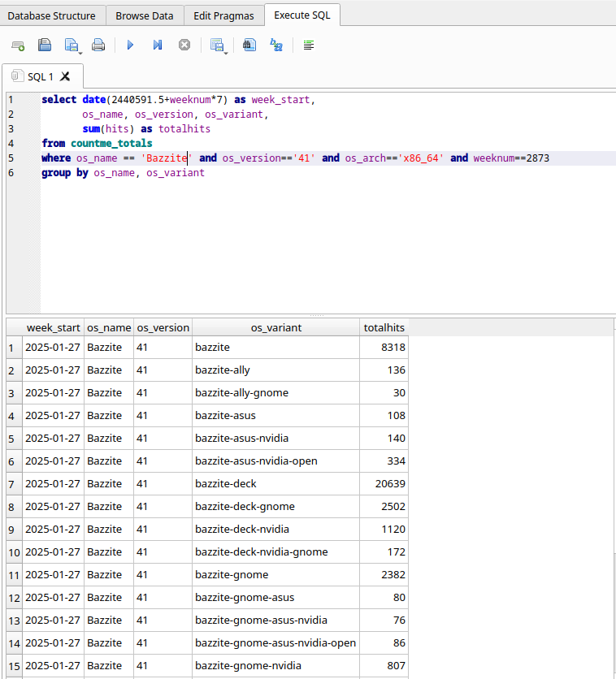The height and width of the screenshot is (679, 616).
Task: Open the Save SQL file dropdown
Action: (80, 52)
